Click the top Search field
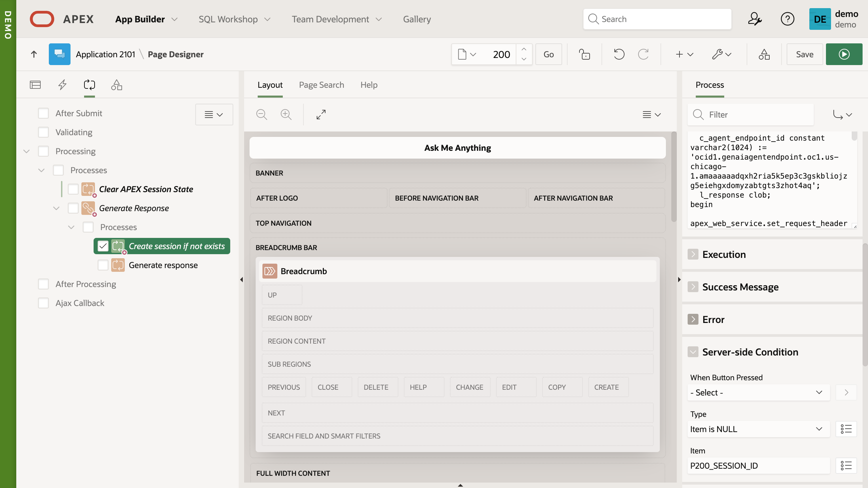868x488 pixels. click(657, 19)
